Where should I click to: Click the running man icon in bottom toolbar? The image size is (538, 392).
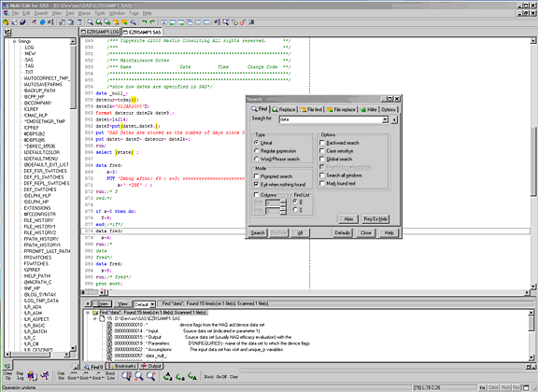pos(45,376)
